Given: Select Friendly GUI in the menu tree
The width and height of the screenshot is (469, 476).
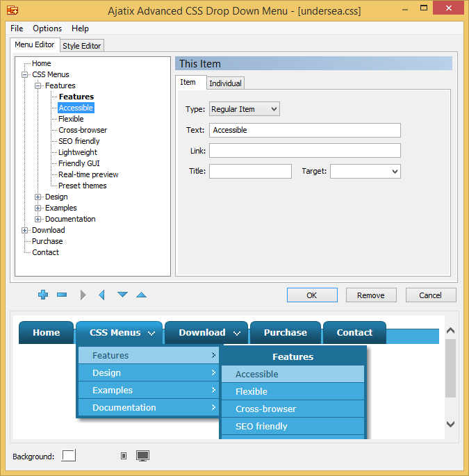Looking at the screenshot, I should (79, 163).
